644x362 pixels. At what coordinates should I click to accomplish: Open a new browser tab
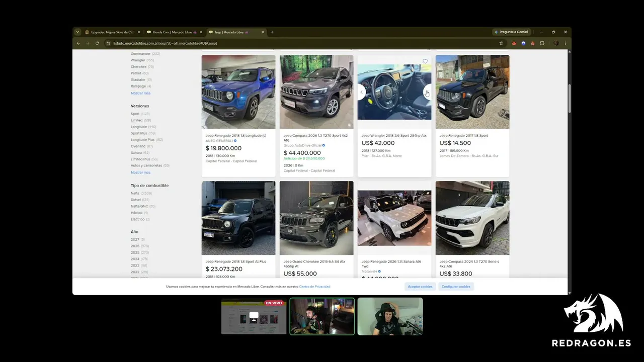coord(272,32)
